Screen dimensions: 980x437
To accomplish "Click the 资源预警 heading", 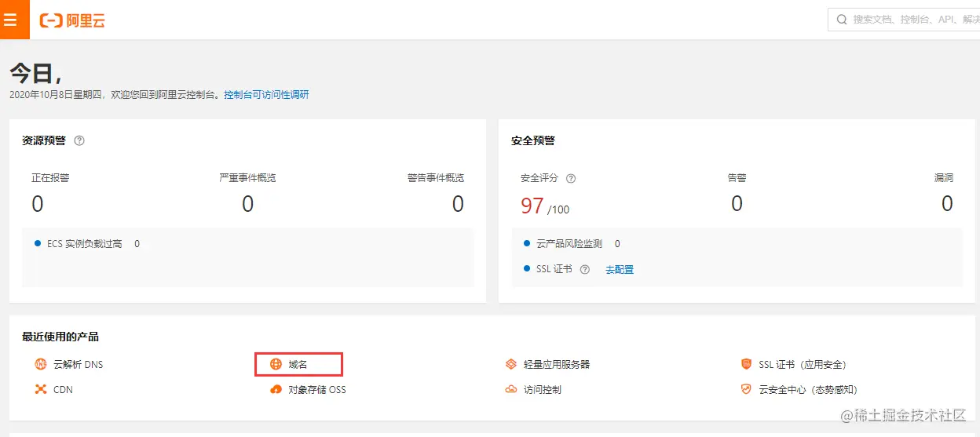I will pos(44,140).
